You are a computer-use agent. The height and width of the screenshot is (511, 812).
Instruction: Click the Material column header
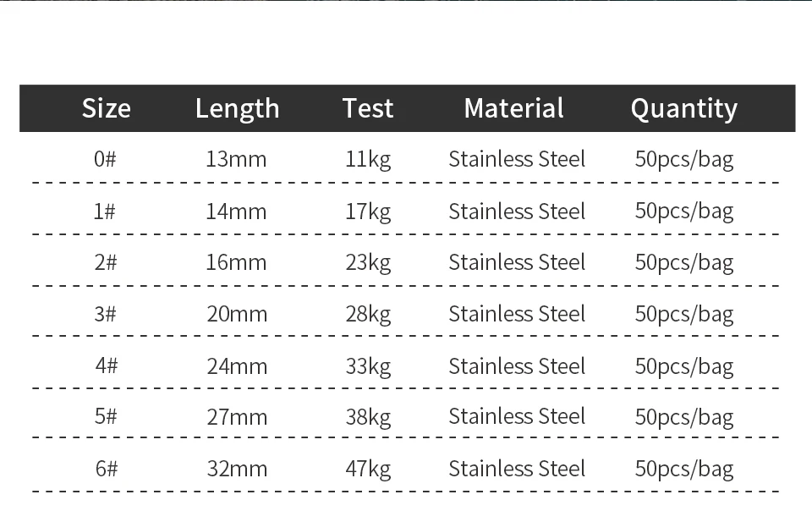513,108
